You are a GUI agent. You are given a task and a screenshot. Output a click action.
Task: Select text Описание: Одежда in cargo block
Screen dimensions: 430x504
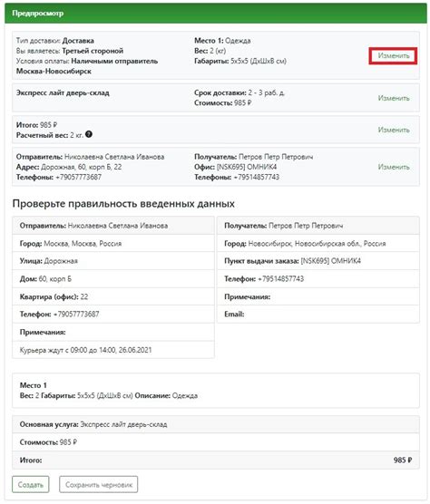166,396
